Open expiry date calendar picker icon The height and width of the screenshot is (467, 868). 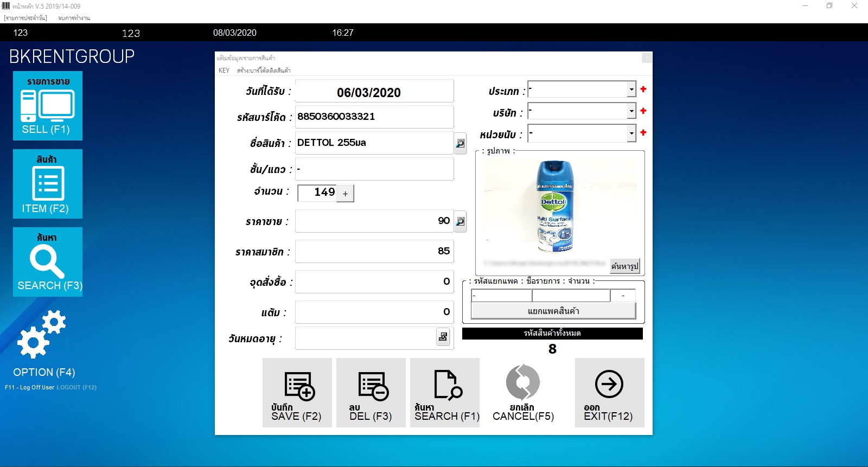(443, 337)
